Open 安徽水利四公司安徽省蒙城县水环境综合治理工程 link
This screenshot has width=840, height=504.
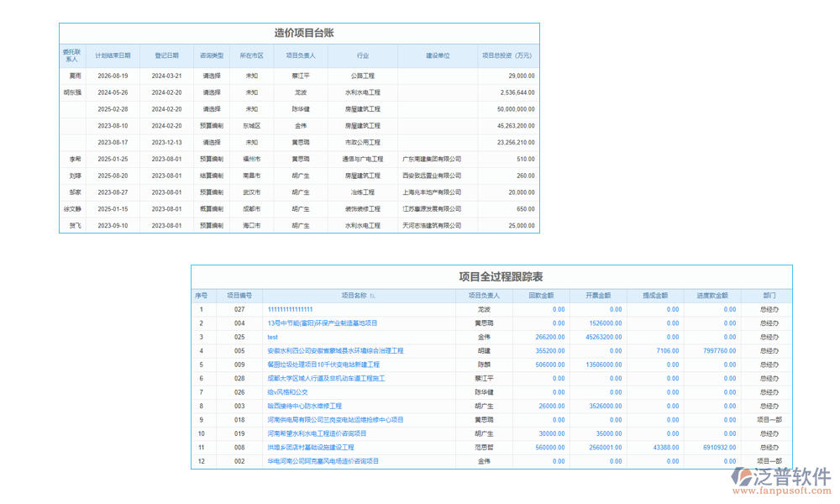pos(335,351)
